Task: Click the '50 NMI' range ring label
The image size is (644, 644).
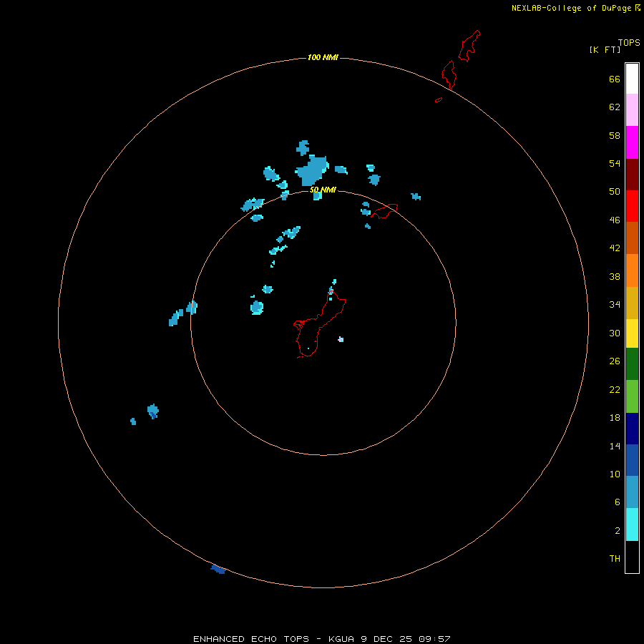Action: pyautogui.click(x=323, y=190)
